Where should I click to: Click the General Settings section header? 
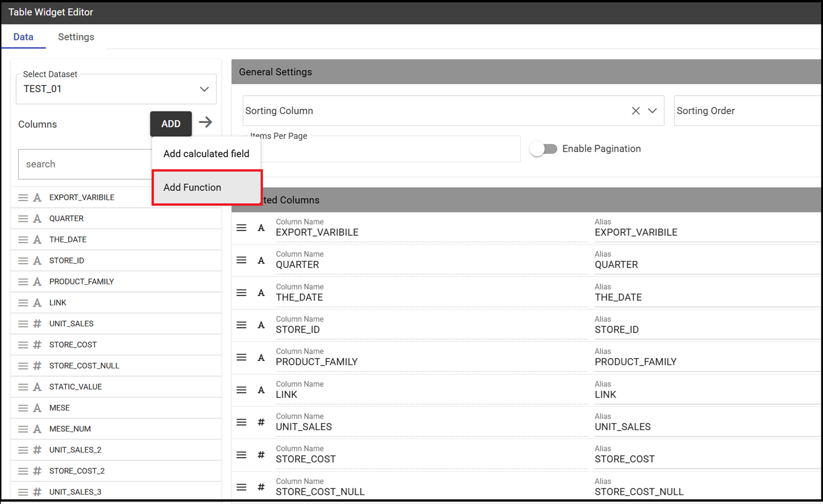click(526, 72)
